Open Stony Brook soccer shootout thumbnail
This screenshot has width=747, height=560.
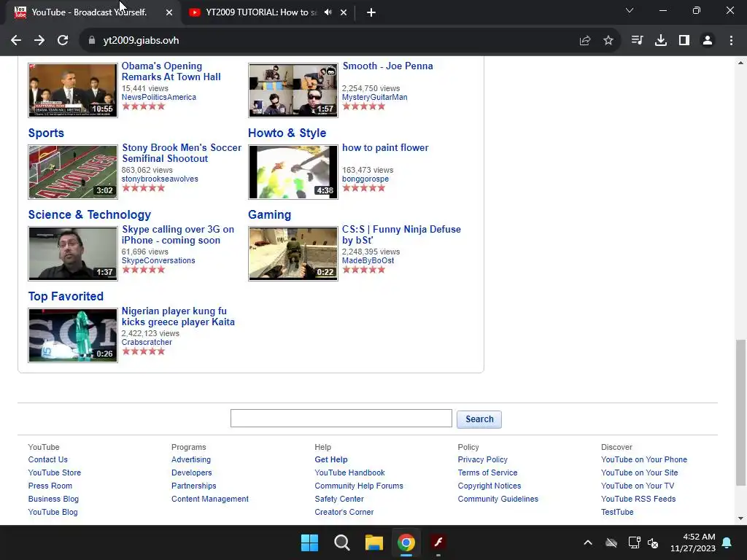click(73, 172)
